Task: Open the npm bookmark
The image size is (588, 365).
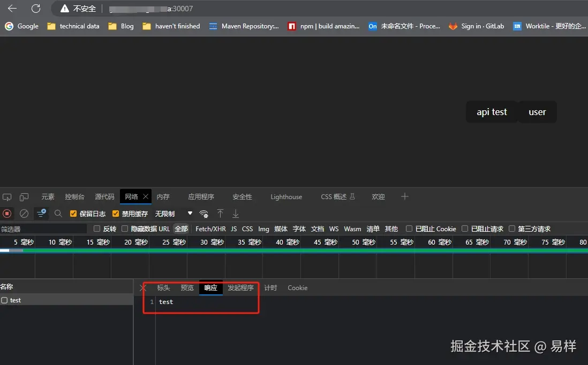Action: (323, 26)
